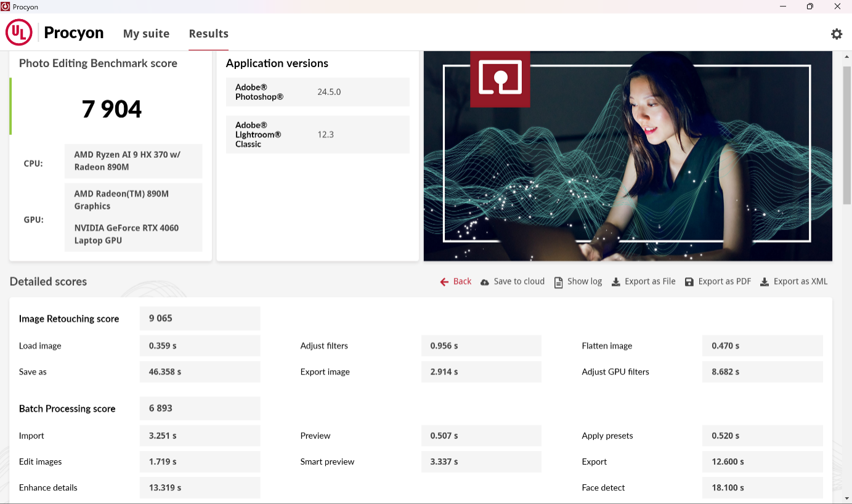Click the Export as PDF disk icon
The image size is (852, 504).
click(x=689, y=282)
